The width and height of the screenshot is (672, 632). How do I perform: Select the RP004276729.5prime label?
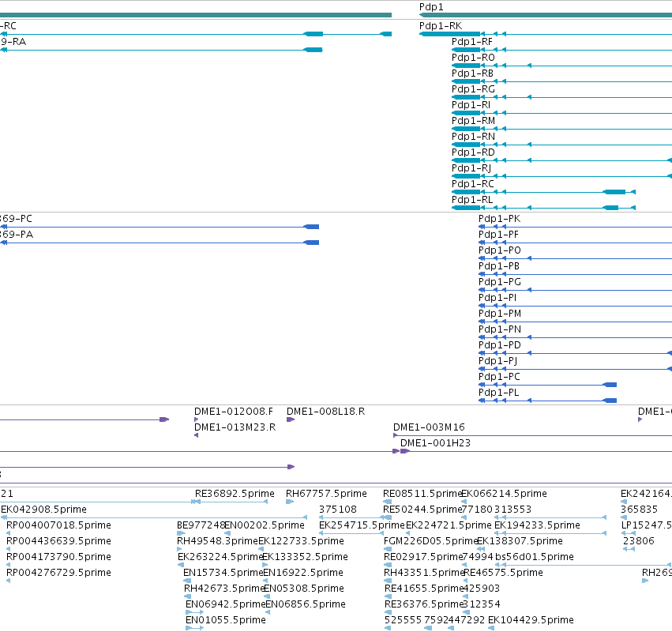tap(58, 574)
